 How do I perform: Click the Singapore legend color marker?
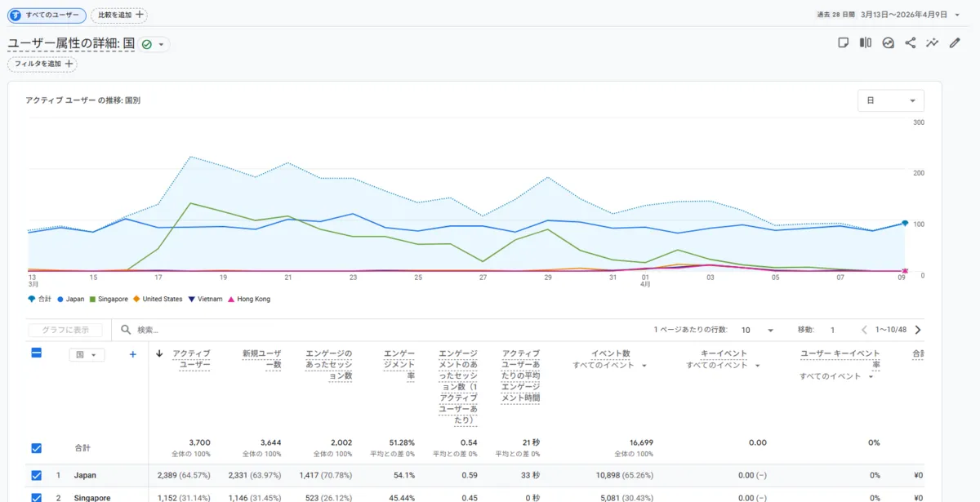point(93,300)
